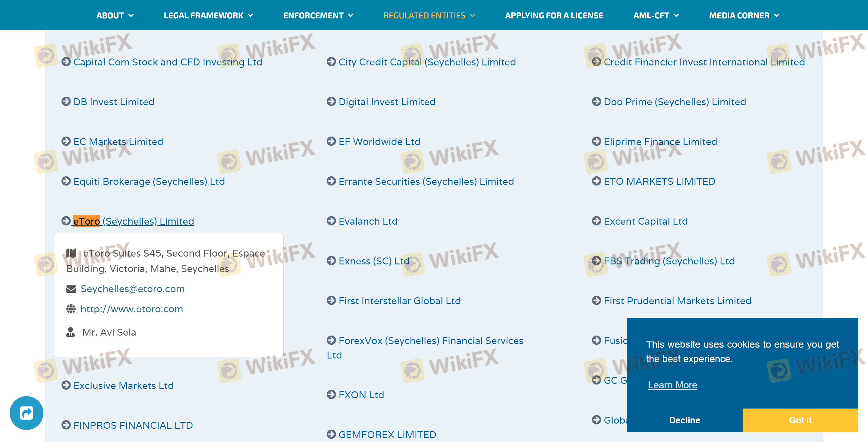The image size is (868, 442).
Task: Collapse the eToro (Seychelles) Limited entry
Action: click(x=134, y=221)
